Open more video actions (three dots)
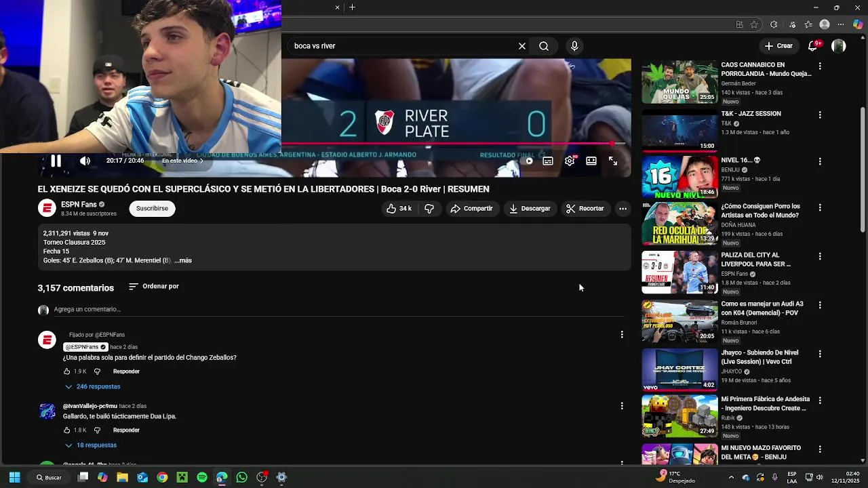This screenshot has height=488, width=868. 623,209
